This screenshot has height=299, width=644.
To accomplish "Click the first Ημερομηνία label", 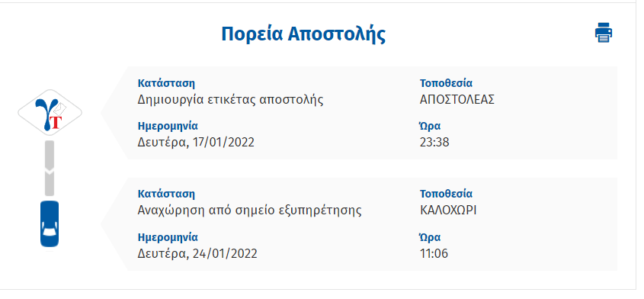I will [x=168, y=126].
